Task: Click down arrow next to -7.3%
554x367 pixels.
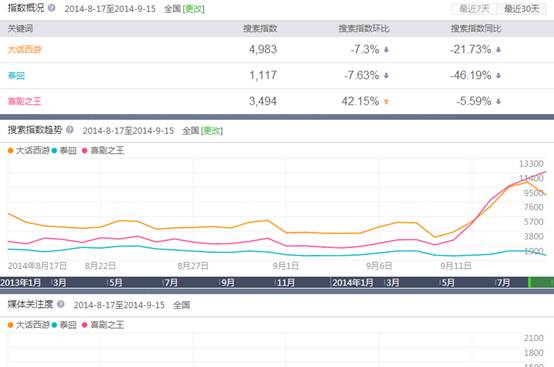Action: click(386, 50)
